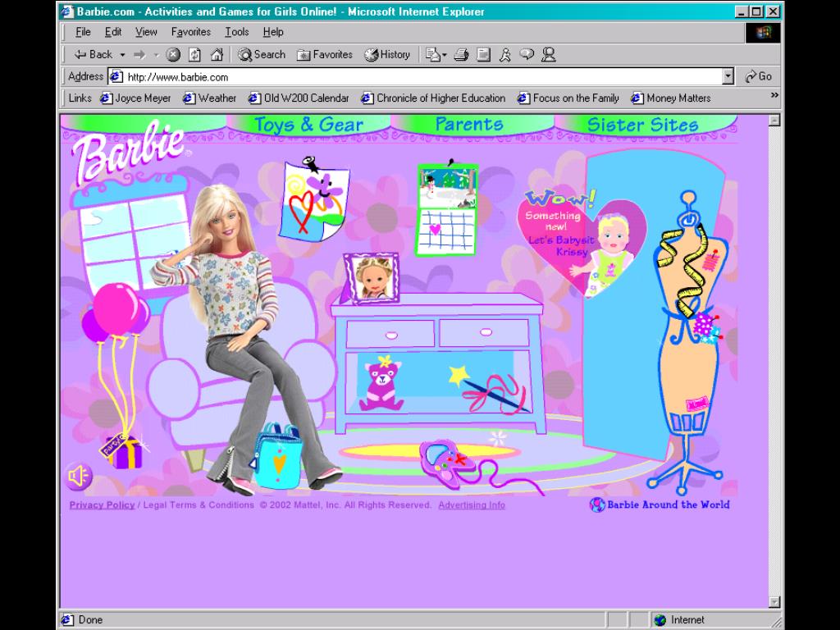The width and height of the screenshot is (840, 630).
Task: Open Barbie Around the World link
Action: click(668, 504)
